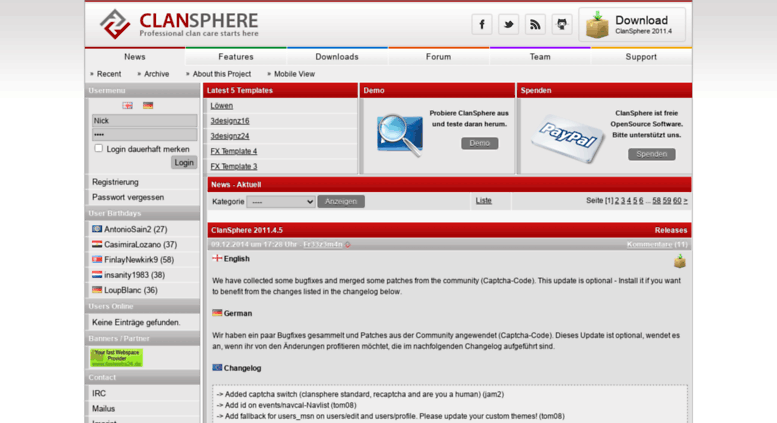Click the Demo button
Image resolution: width=777 pixels, height=423 pixels.
tap(480, 143)
